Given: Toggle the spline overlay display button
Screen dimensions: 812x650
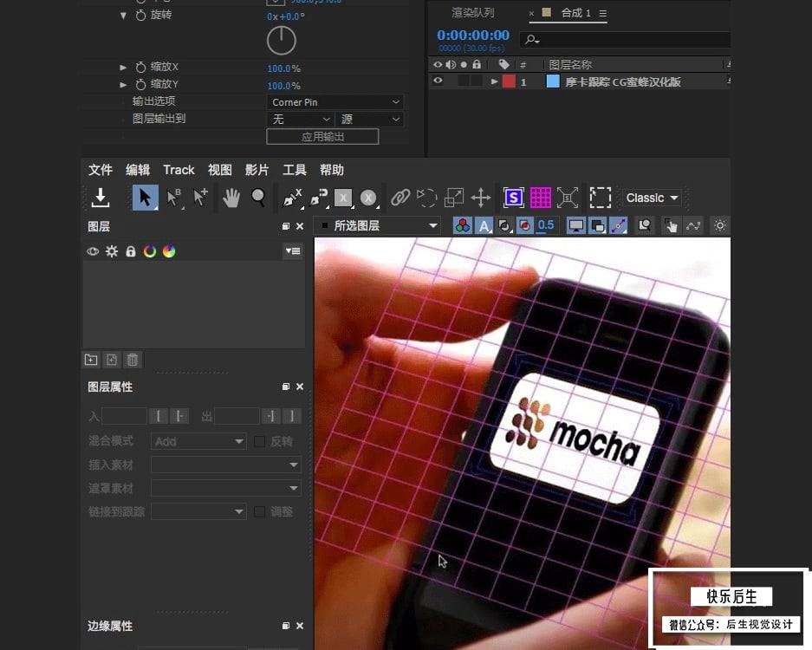Looking at the screenshot, I should (x=619, y=225).
